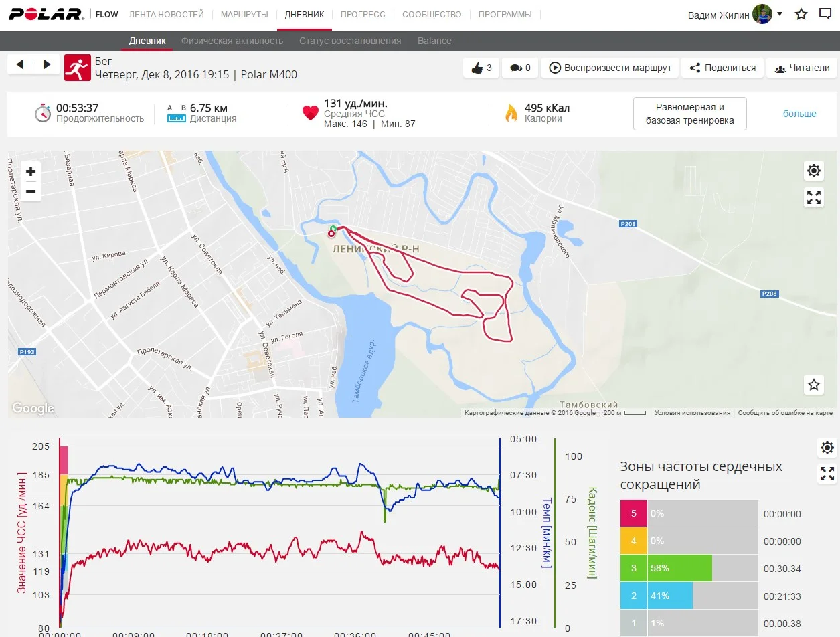Open ЛЕНТА НОВОСТЕЙ menu

click(167, 14)
